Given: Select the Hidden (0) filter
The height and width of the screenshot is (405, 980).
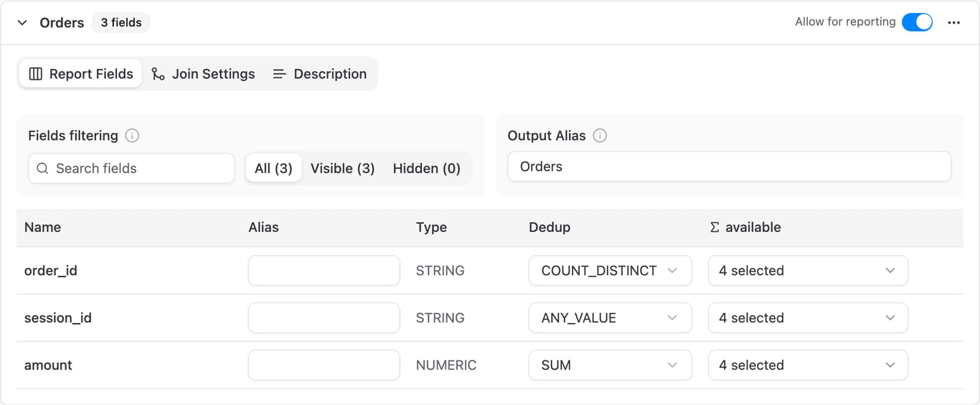Looking at the screenshot, I should (x=427, y=168).
